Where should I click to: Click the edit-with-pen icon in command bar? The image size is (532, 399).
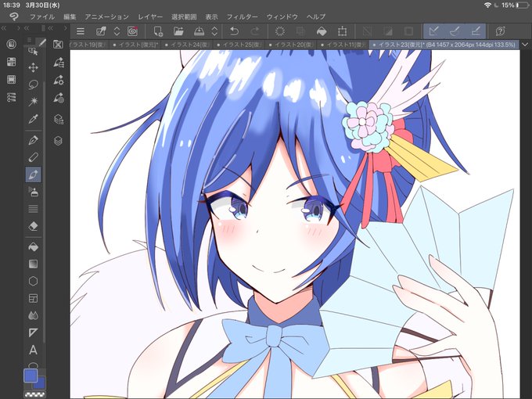[x=101, y=31]
